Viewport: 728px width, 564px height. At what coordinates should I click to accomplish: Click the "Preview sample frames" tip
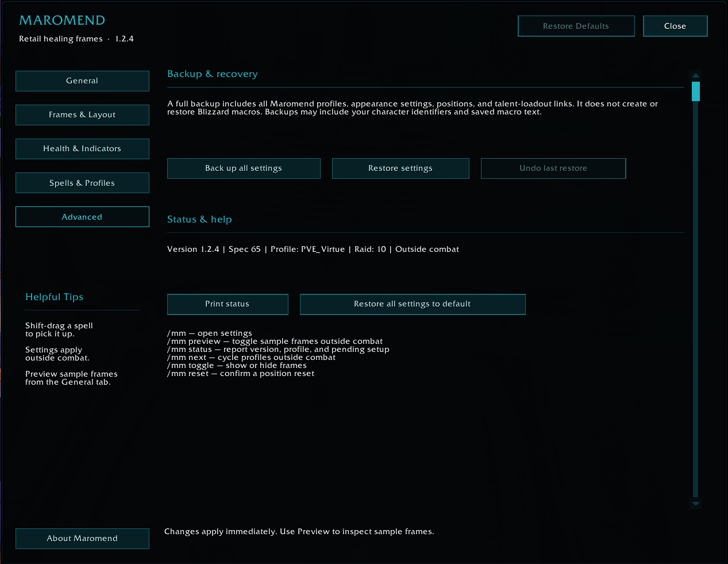(x=71, y=378)
